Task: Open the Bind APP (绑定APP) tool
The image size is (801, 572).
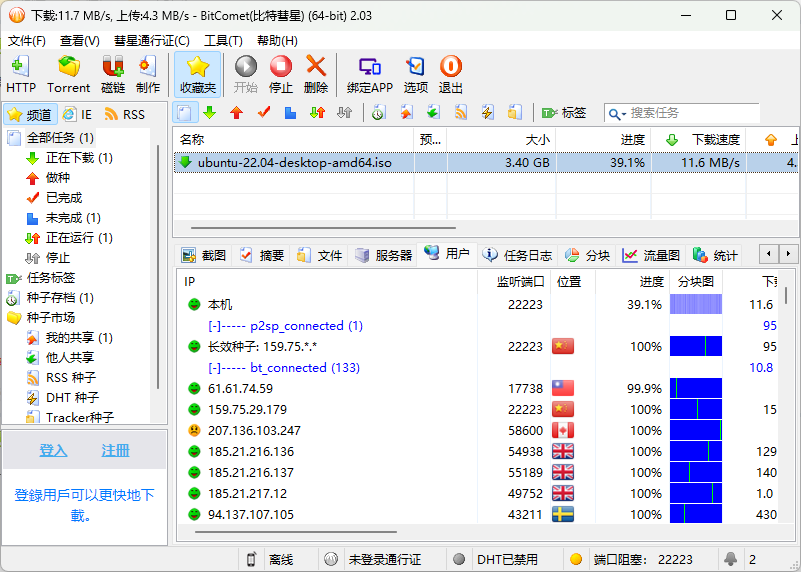Action: coord(370,75)
